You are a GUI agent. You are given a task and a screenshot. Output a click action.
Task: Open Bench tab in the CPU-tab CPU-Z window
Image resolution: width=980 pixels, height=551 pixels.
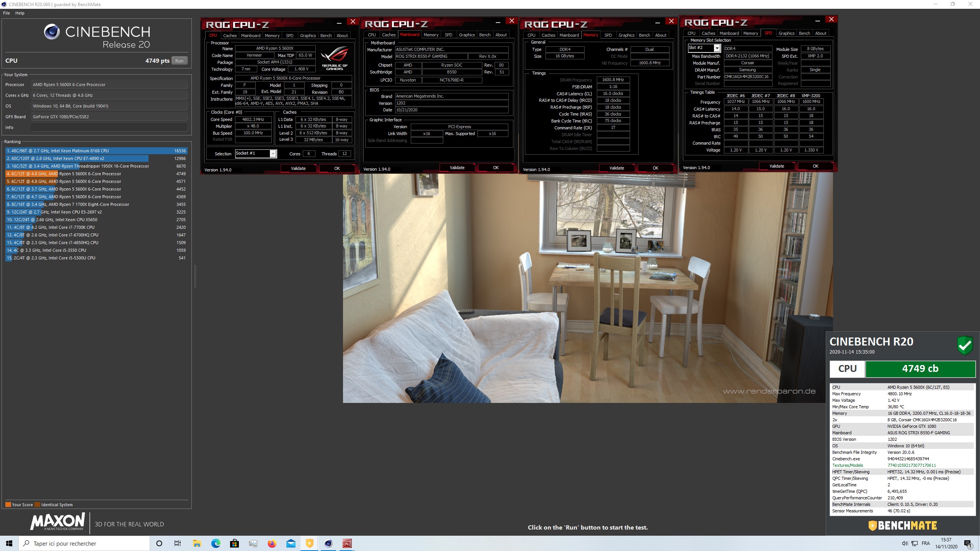point(326,36)
